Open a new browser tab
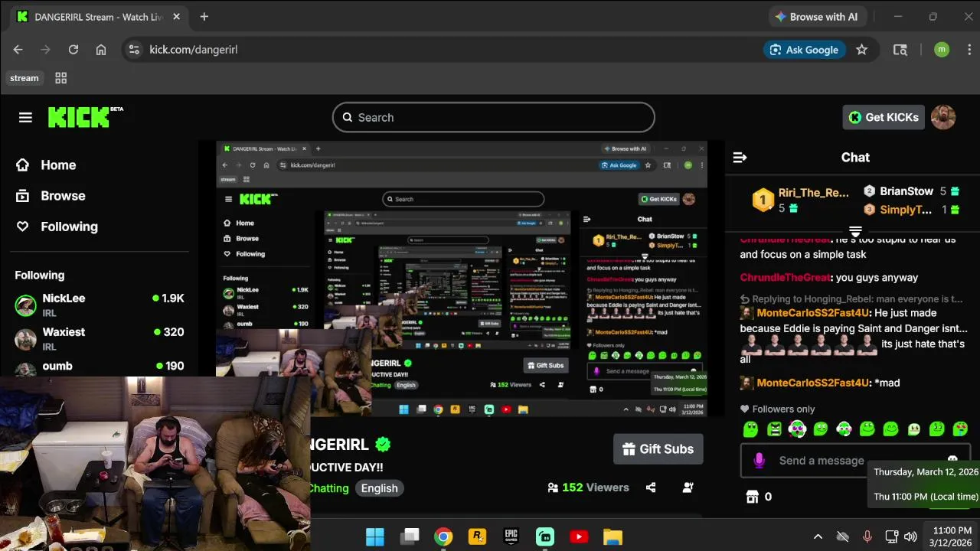This screenshot has height=551, width=980. pos(204,17)
